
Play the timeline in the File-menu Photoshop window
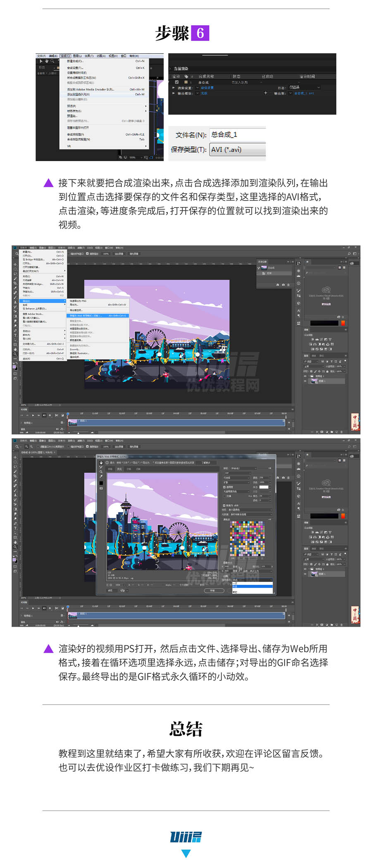pos(33,415)
